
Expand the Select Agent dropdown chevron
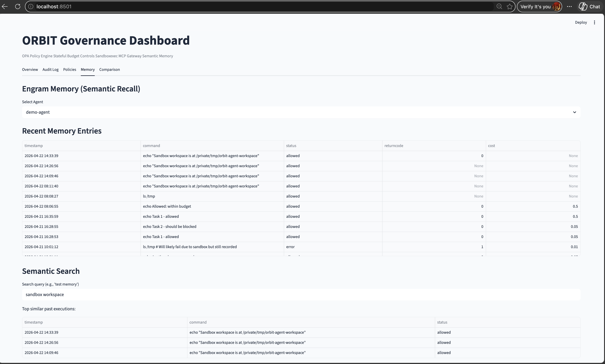coord(574,112)
